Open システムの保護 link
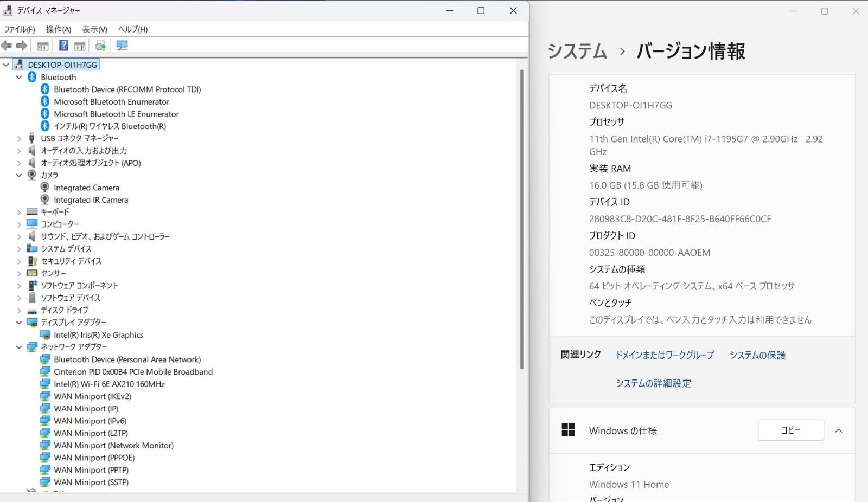Screen dimensions: 868x502 coord(758,355)
